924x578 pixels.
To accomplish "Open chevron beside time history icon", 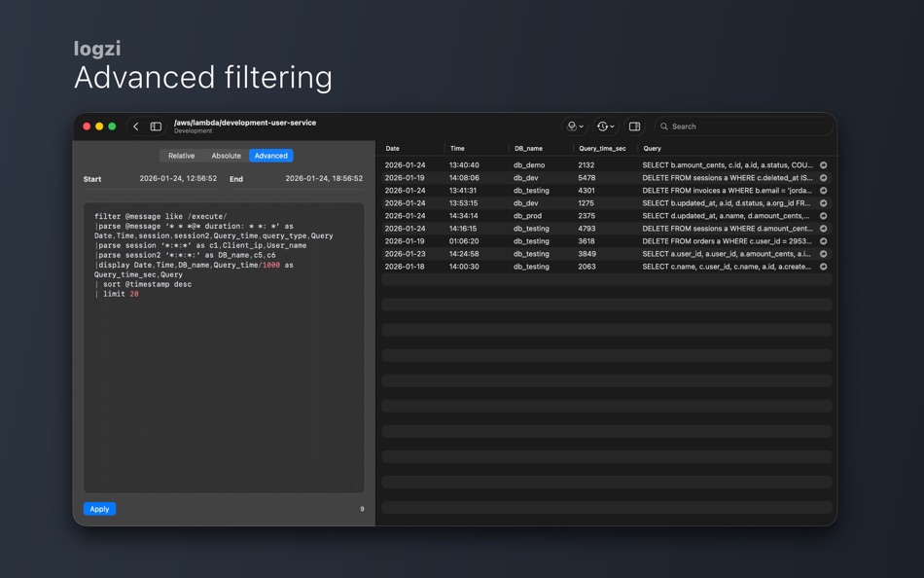I will coord(613,126).
